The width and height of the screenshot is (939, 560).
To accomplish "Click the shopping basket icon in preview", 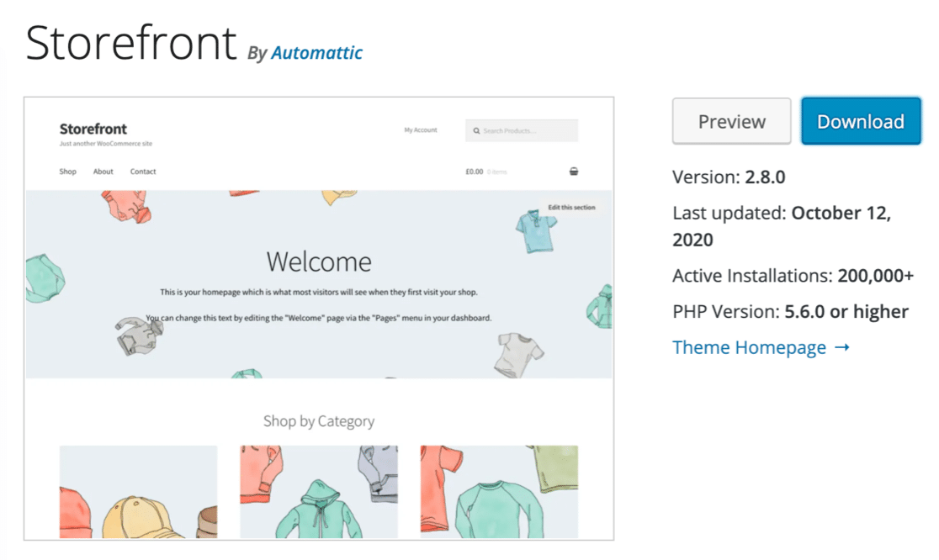I will 574,172.
